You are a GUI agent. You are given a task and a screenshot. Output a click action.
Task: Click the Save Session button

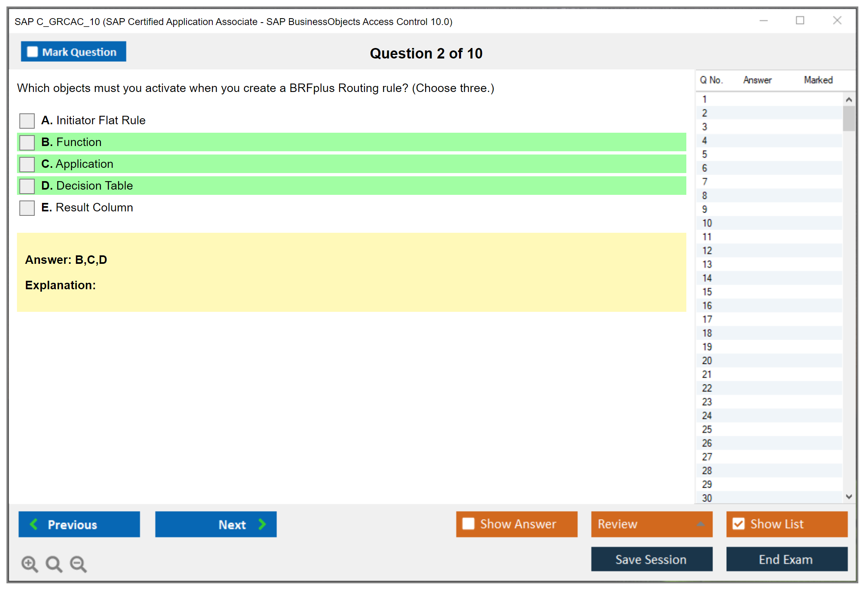[x=651, y=559]
